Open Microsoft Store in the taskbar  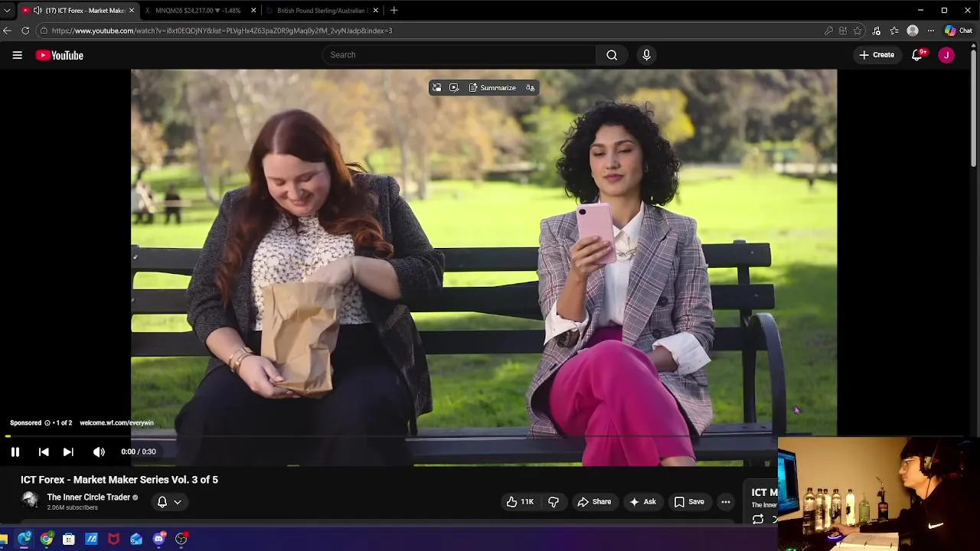pyautogui.click(x=69, y=539)
